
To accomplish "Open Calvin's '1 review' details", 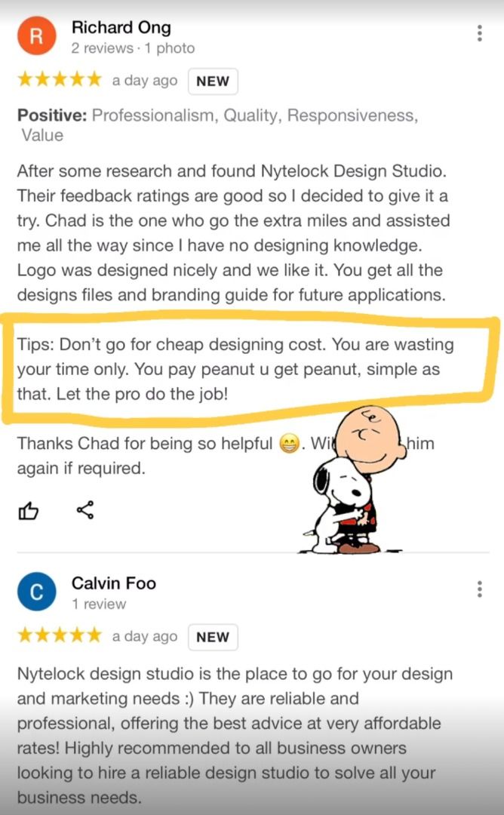I will [99, 604].
